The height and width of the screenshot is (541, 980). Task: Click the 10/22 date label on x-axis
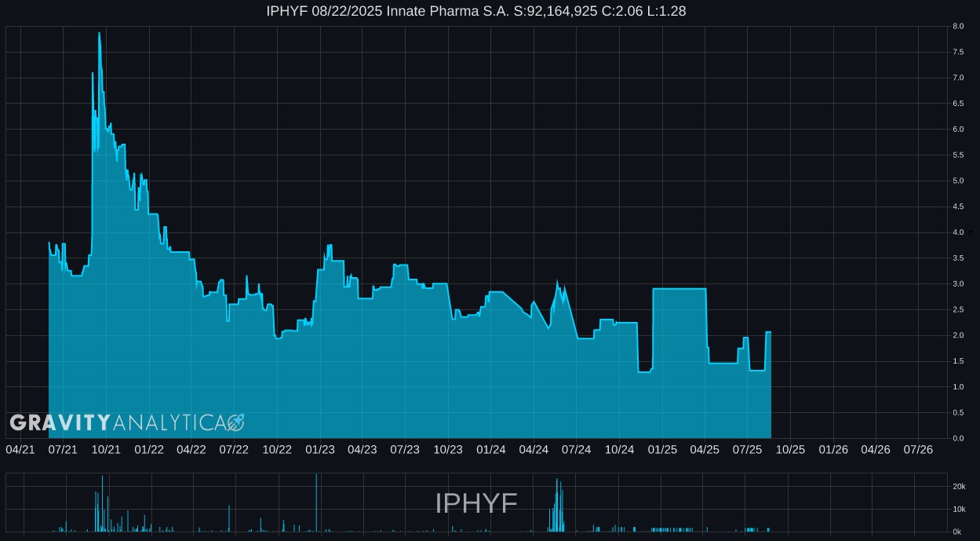click(x=277, y=449)
